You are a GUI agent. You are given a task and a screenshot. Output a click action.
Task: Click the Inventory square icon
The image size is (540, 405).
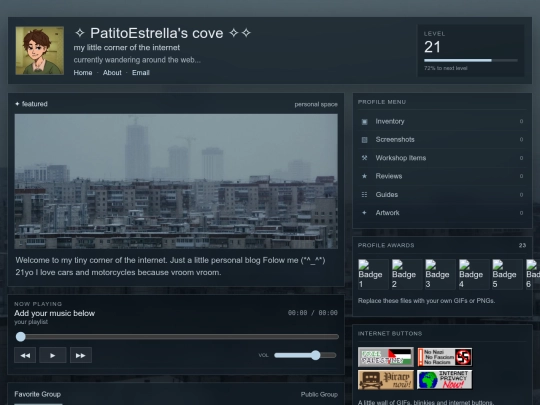click(364, 122)
